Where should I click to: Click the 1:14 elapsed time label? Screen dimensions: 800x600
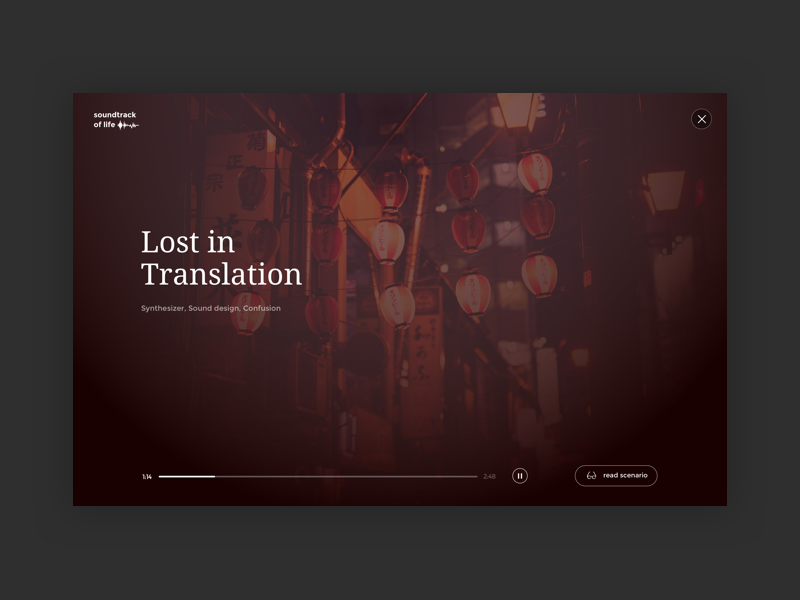(146, 476)
